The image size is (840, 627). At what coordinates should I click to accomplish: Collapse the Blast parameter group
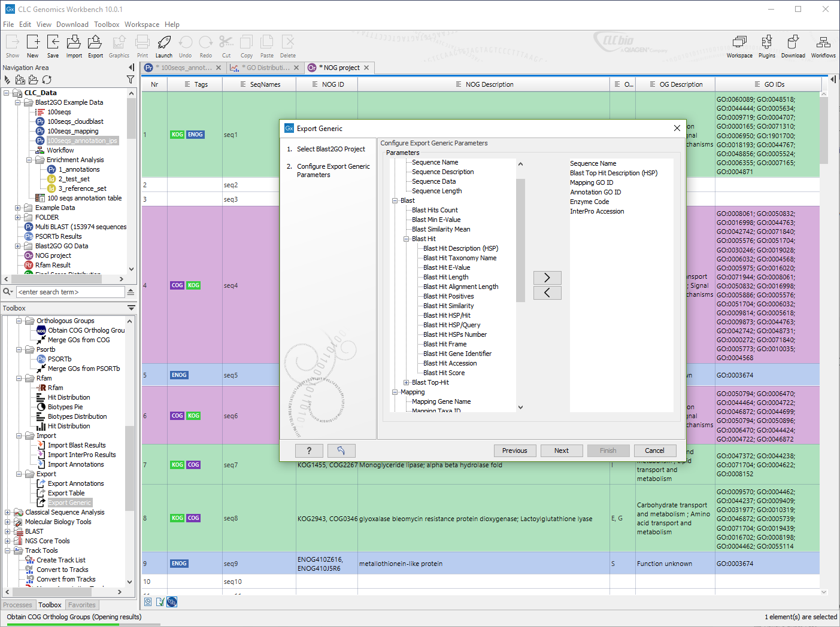tap(395, 200)
